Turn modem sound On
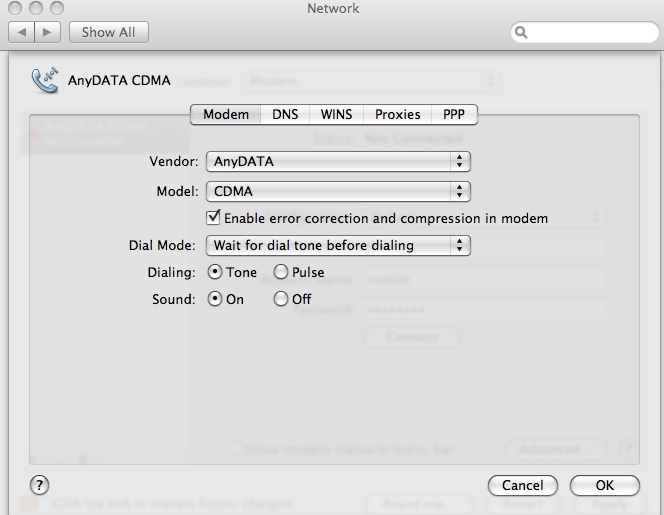The height and width of the screenshot is (515, 664). click(215, 299)
